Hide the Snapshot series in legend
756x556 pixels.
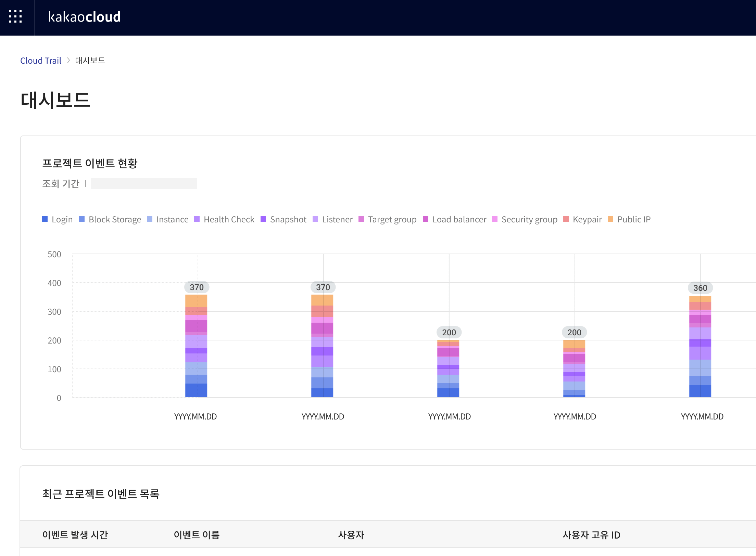tap(288, 219)
